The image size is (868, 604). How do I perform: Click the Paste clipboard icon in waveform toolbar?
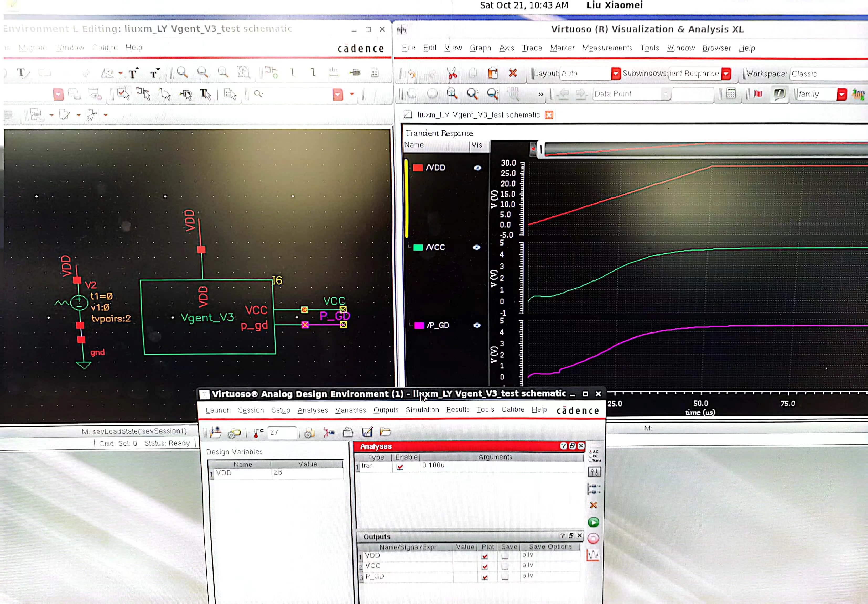[x=492, y=73]
